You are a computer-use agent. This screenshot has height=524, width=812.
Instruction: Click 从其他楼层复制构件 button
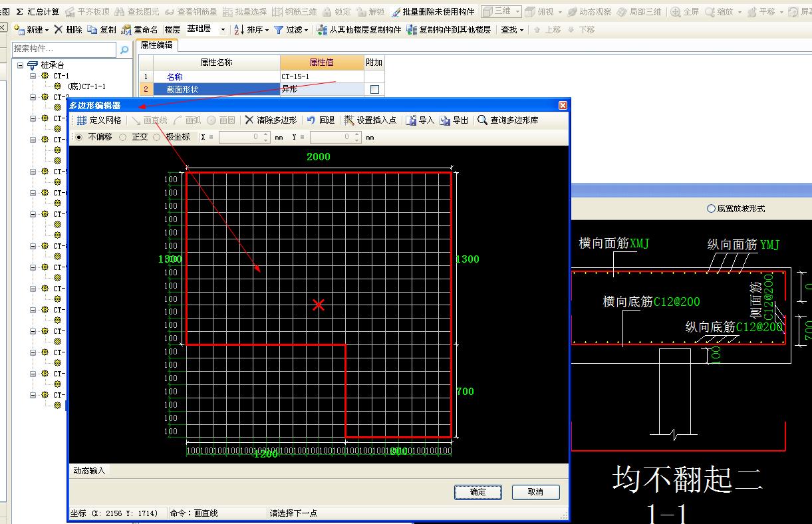click(x=359, y=30)
